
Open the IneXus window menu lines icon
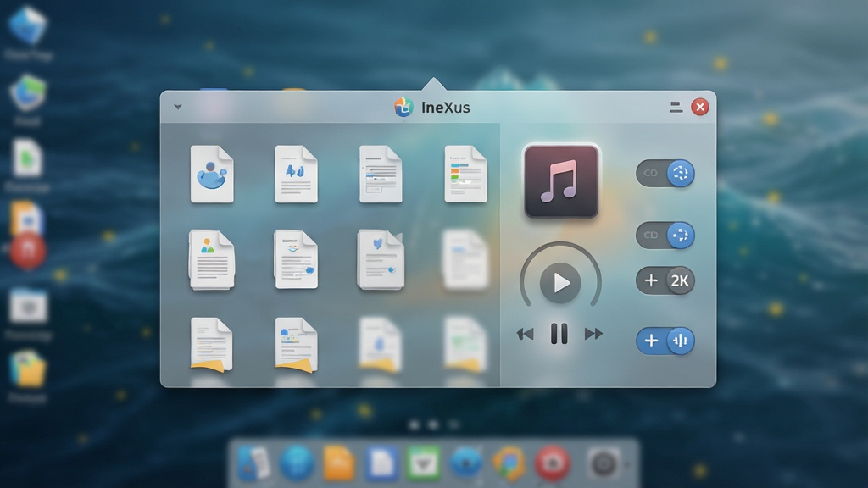(676, 107)
